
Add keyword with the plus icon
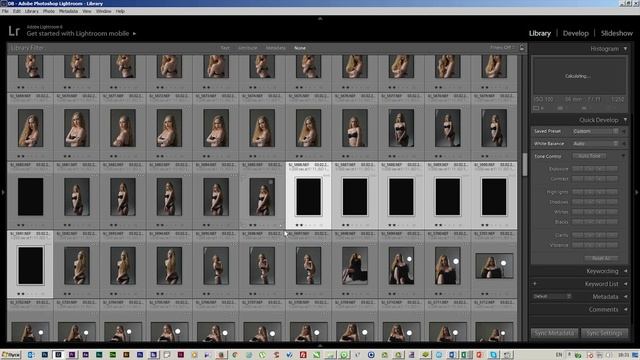click(x=535, y=284)
